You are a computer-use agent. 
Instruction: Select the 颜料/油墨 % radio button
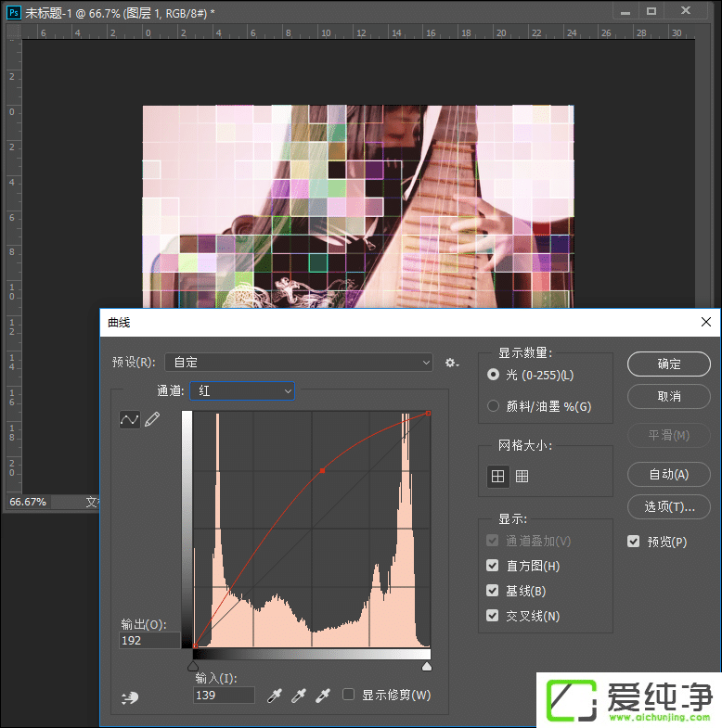(x=494, y=406)
